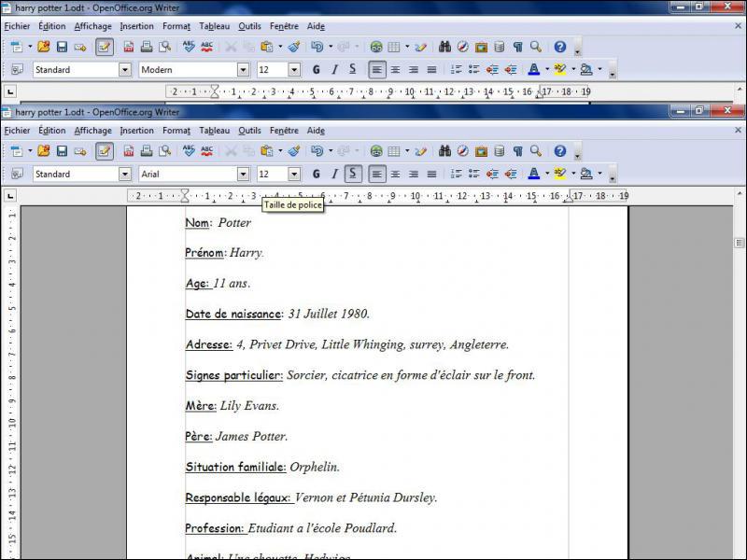The height and width of the screenshot is (560, 747).
Task: Select the Format Paintbrush in front window
Action: pyautogui.click(x=294, y=151)
